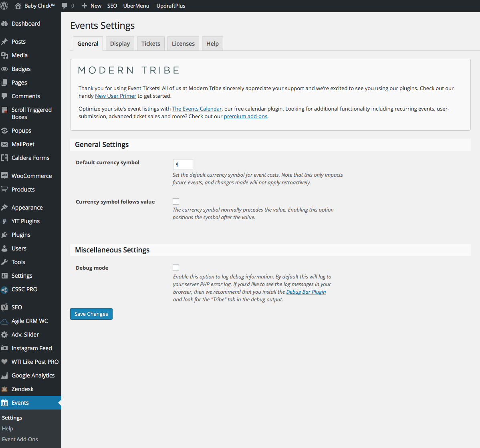This screenshot has height=448, width=480.
Task: Open the premium add-ons link
Action: 246,116
